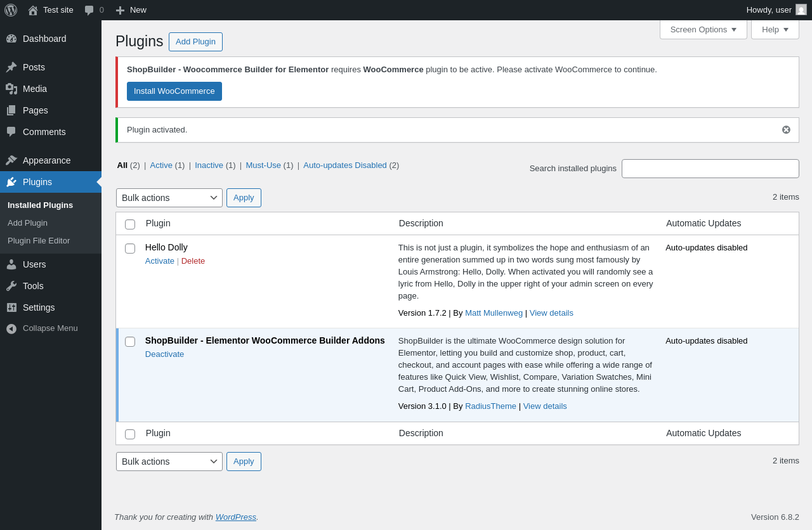Image resolution: width=812 pixels, height=530 pixels.
Task: View details for Hello Dolly
Action: point(551,313)
